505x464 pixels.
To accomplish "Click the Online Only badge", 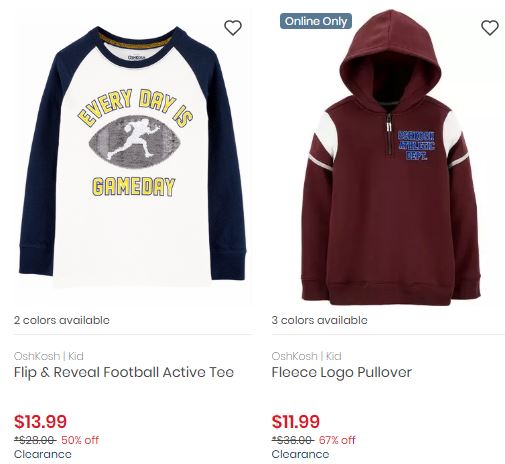I will coord(316,21).
